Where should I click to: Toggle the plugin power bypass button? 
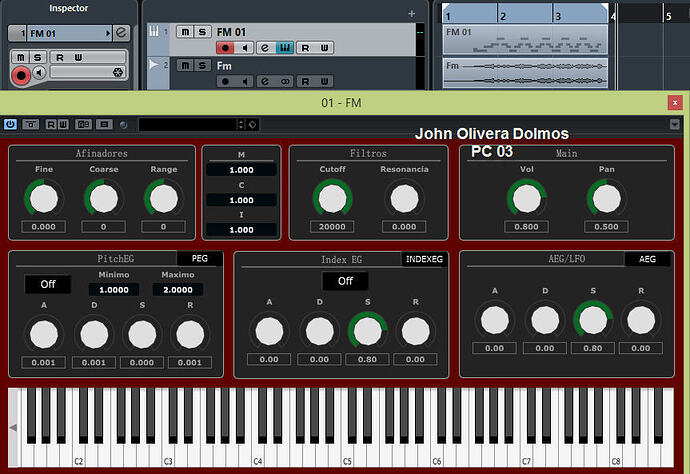(x=10, y=124)
